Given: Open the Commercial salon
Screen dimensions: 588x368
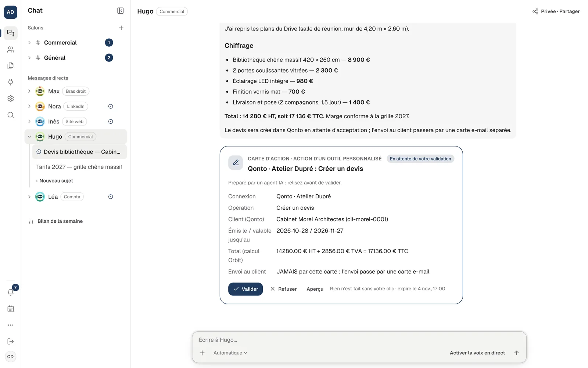Looking at the screenshot, I should (60, 43).
